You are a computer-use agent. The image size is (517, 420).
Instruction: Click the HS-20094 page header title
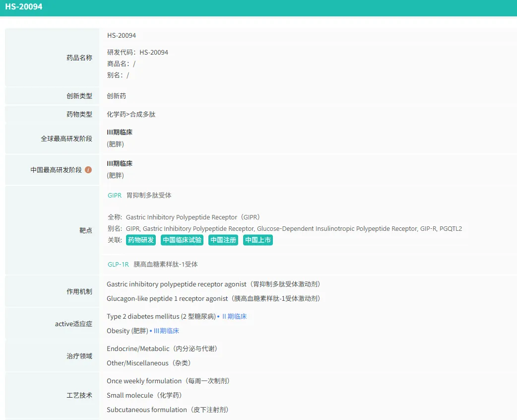point(24,7)
